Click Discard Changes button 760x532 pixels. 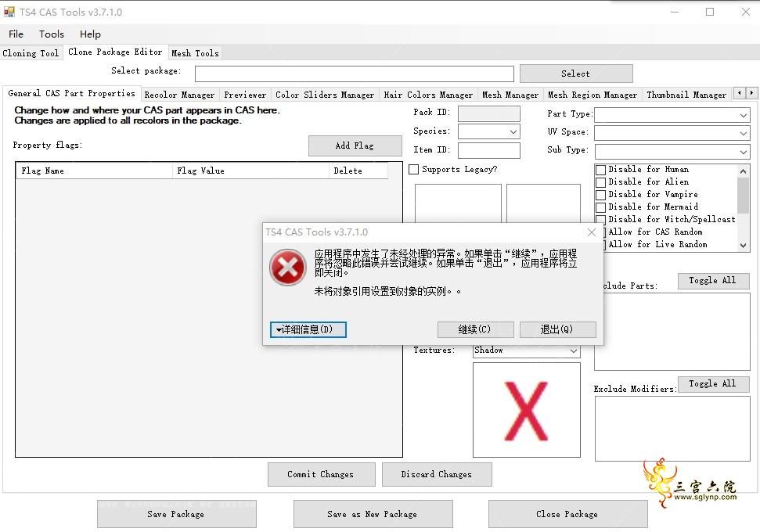click(x=437, y=474)
